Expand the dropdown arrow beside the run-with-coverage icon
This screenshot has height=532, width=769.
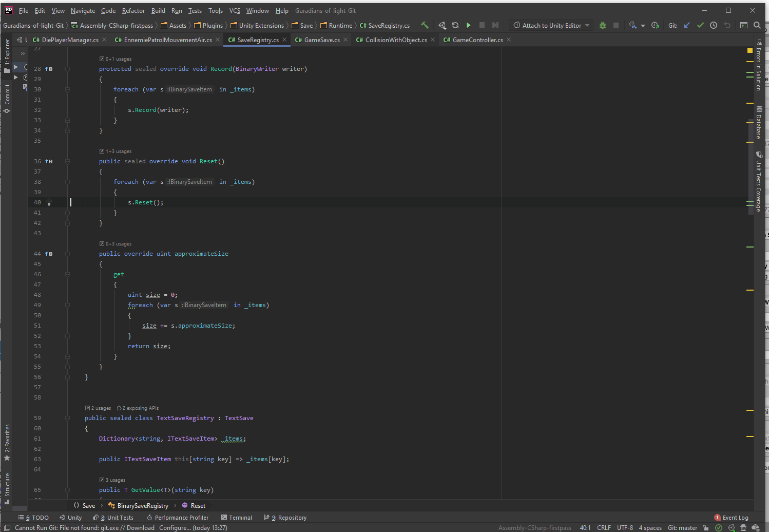pyautogui.click(x=643, y=26)
